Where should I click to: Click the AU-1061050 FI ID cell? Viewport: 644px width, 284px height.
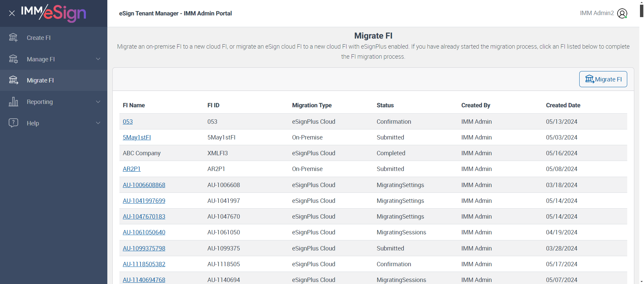pos(224,232)
